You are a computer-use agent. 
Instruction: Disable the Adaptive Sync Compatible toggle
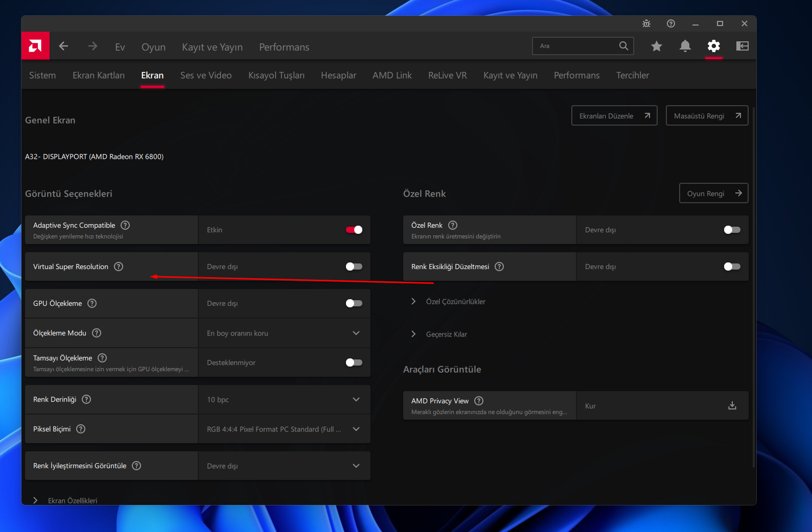click(354, 230)
